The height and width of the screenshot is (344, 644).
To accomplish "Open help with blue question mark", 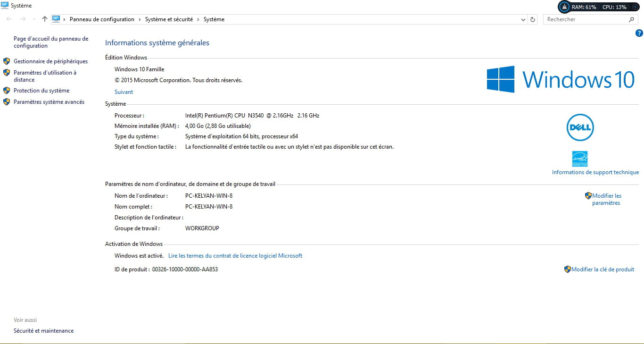I will coord(639,33).
